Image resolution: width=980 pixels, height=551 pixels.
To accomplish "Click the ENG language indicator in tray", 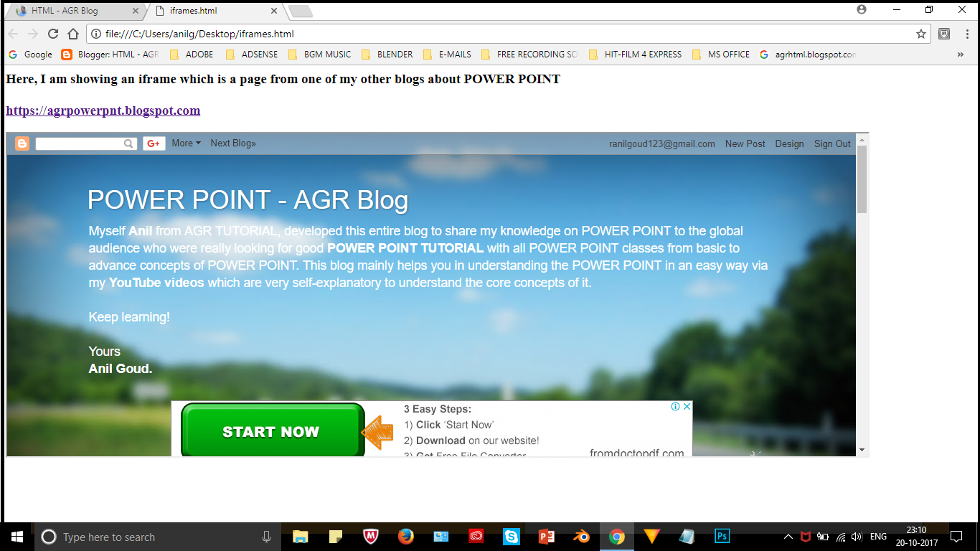I will pos(878,537).
